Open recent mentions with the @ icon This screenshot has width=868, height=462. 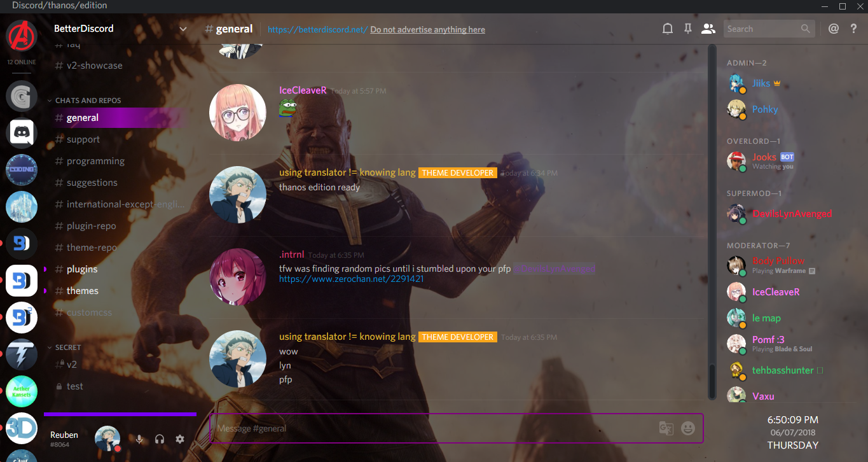coord(834,29)
